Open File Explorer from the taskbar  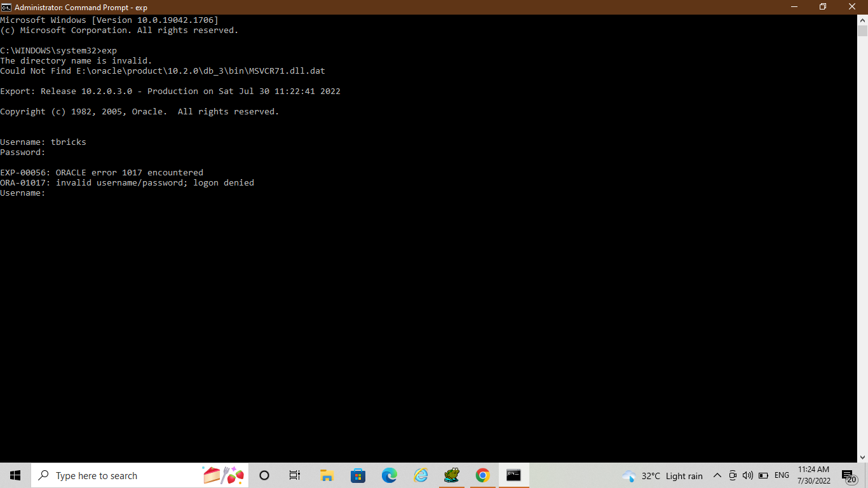pos(327,475)
